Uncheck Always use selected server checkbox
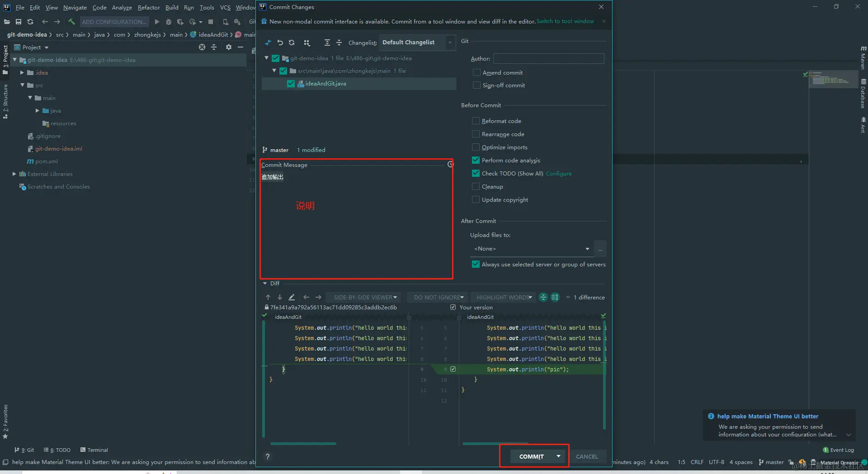Image resolution: width=868 pixels, height=474 pixels. [476, 264]
